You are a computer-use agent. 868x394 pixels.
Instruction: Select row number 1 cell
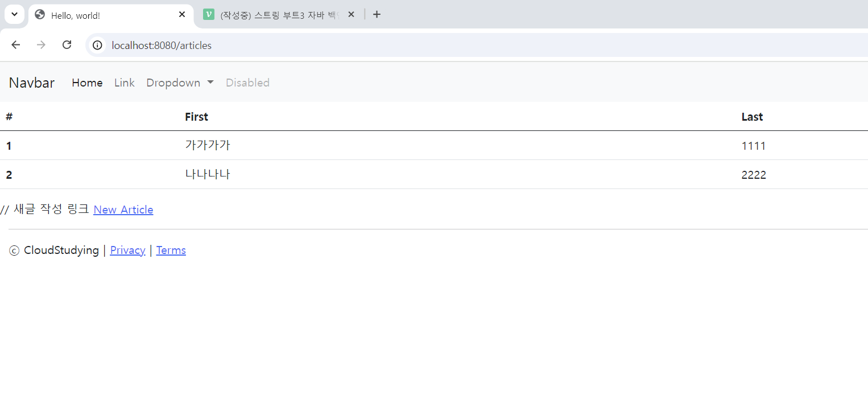click(x=9, y=146)
